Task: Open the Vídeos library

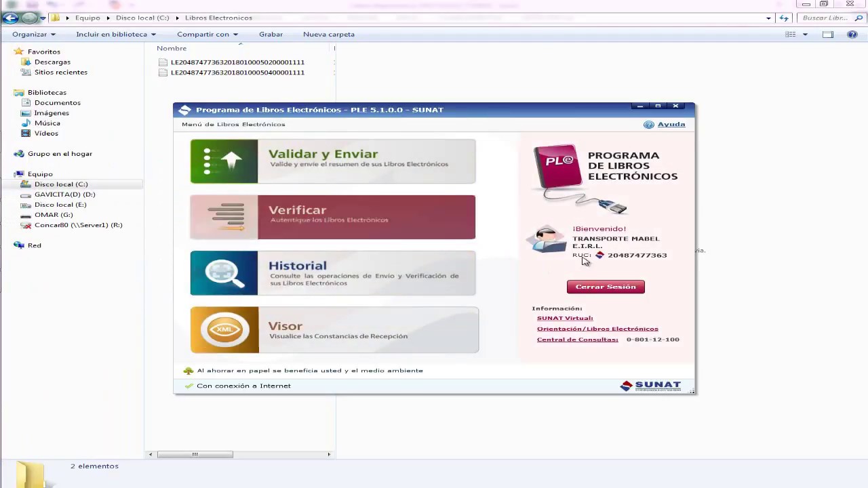Action: click(x=46, y=133)
